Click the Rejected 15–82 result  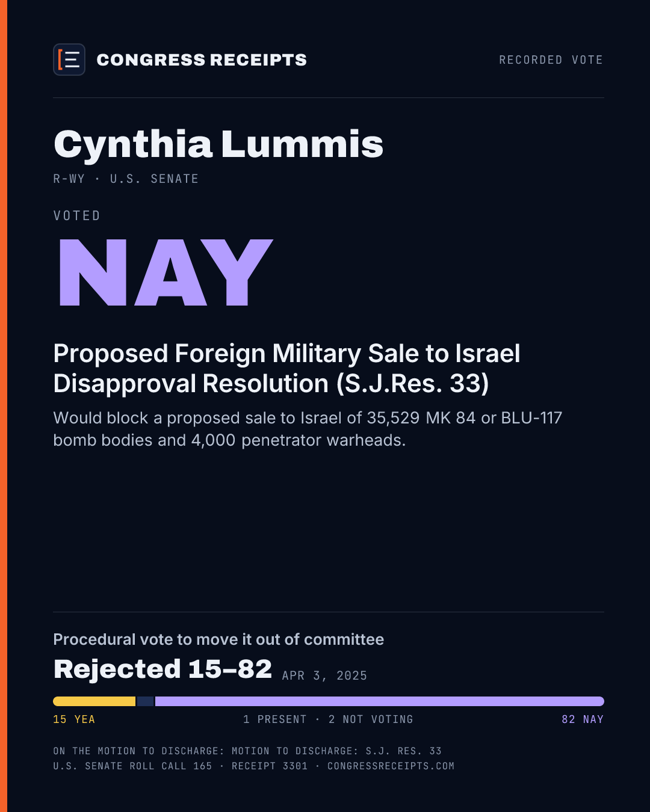(162, 669)
